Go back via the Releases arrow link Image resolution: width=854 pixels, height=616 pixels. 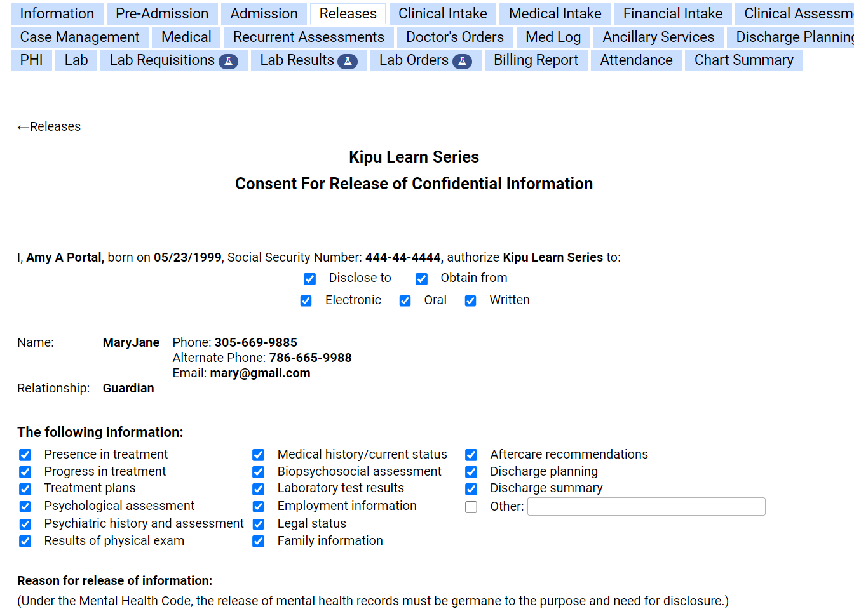pyautogui.click(x=50, y=127)
